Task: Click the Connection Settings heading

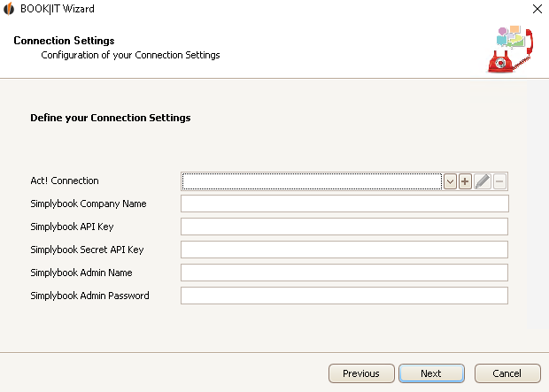Action: point(64,41)
